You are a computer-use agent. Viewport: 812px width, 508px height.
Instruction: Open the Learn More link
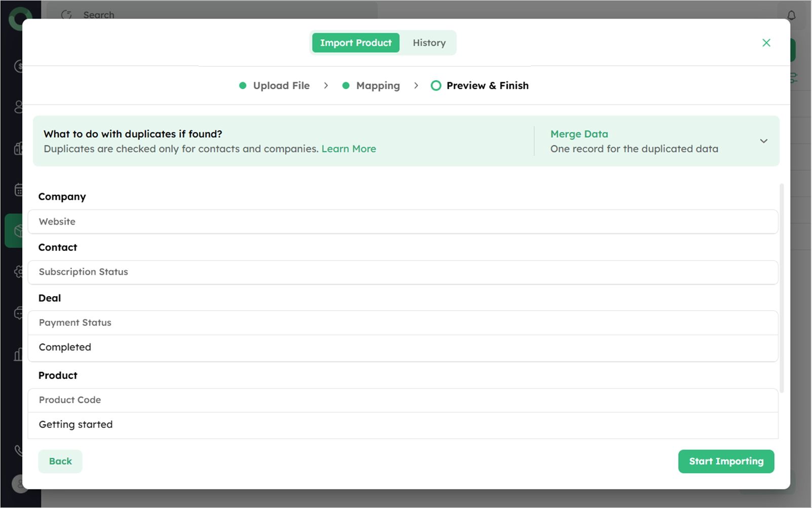(349, 149)
